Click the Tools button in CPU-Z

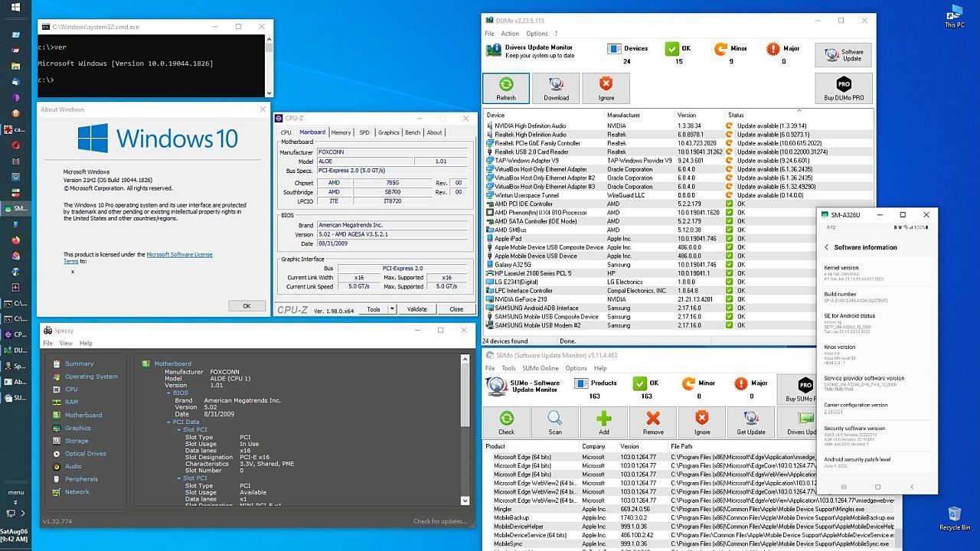[x=373, y=309]
